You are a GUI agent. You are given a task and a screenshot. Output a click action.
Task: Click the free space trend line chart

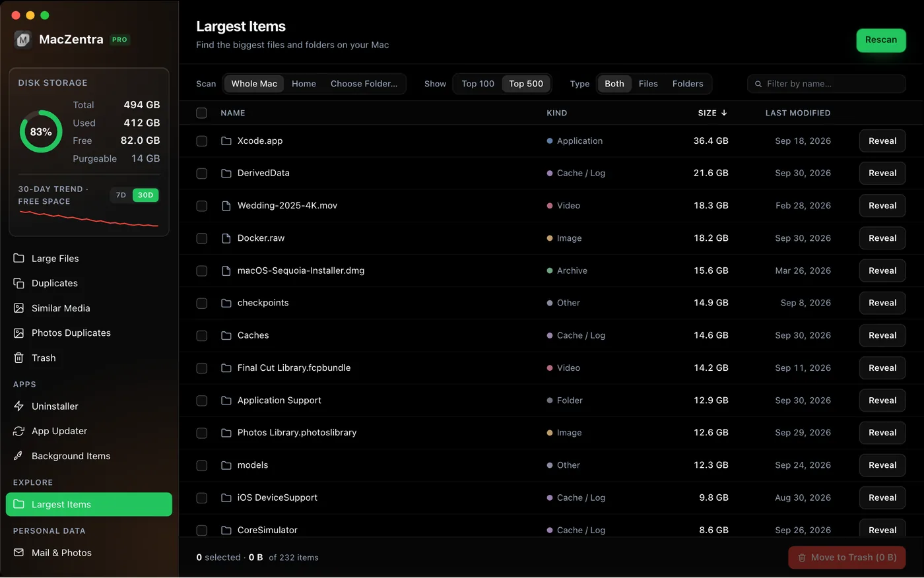[89, 219]
